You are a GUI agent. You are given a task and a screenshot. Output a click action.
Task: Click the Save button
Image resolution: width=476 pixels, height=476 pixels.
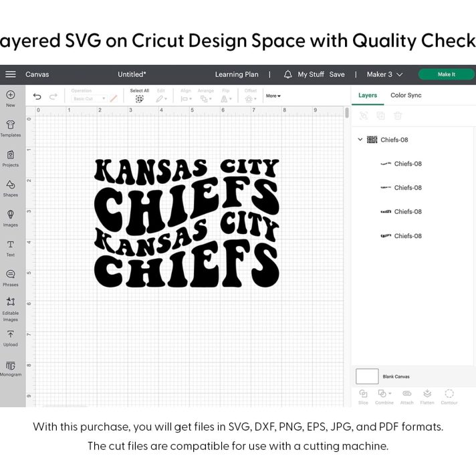[x=337, y=74]
